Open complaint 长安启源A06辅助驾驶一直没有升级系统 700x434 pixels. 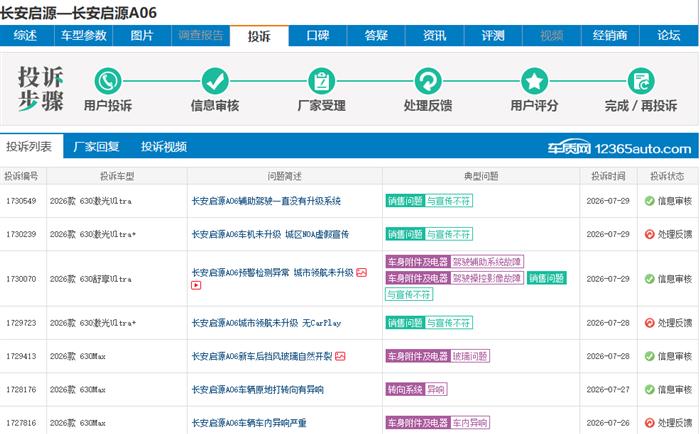pos(266,201)
